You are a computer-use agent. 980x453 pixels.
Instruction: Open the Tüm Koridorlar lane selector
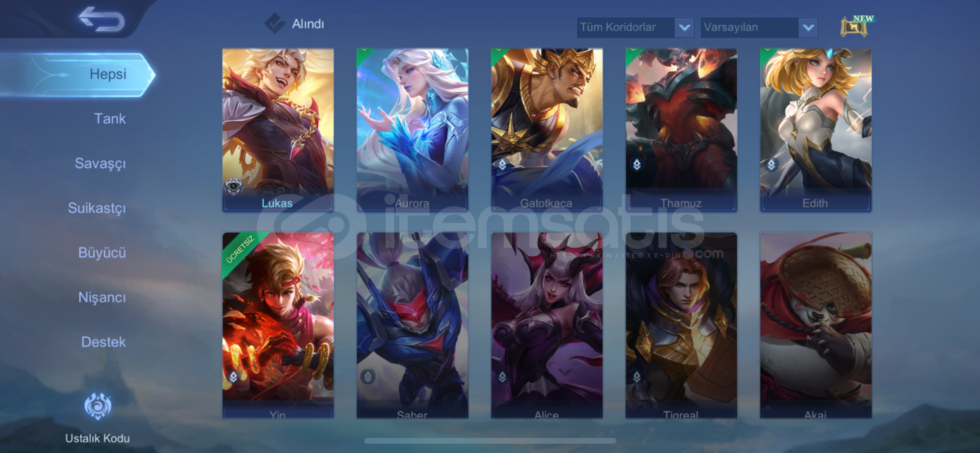click(635, 28)
